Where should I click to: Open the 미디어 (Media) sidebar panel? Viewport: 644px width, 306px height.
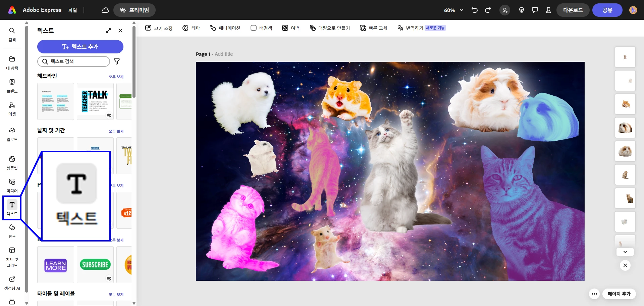pos(12,185)
